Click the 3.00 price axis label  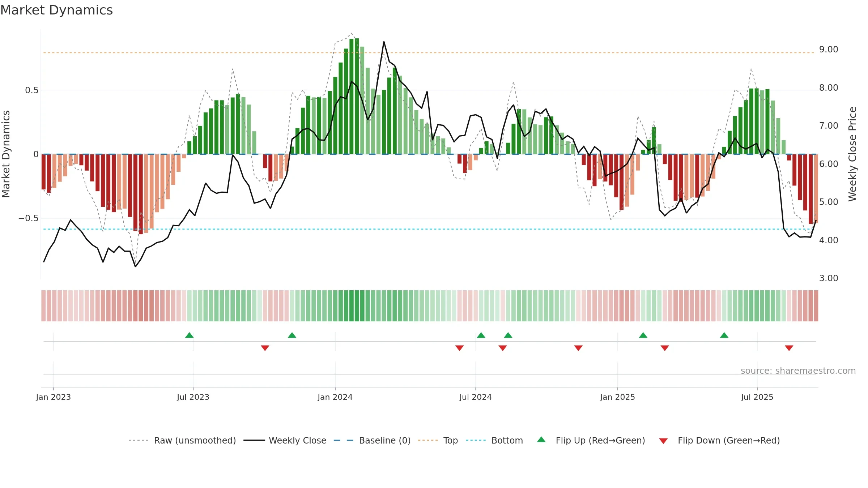(x=829, y=278)
